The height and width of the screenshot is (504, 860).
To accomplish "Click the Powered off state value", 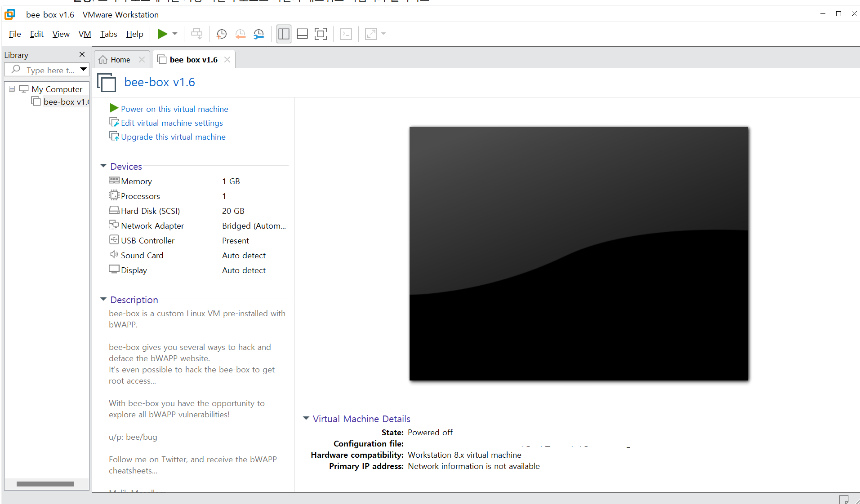I will tap(430, 432).
